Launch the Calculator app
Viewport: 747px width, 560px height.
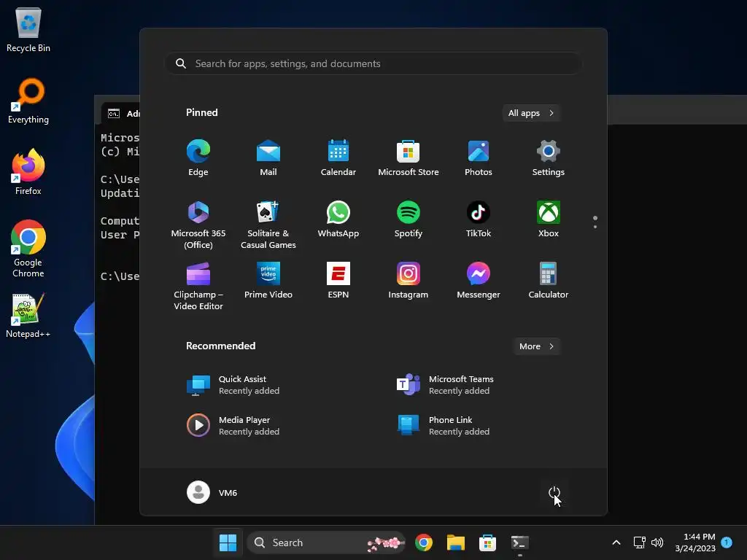pos(549,281)
